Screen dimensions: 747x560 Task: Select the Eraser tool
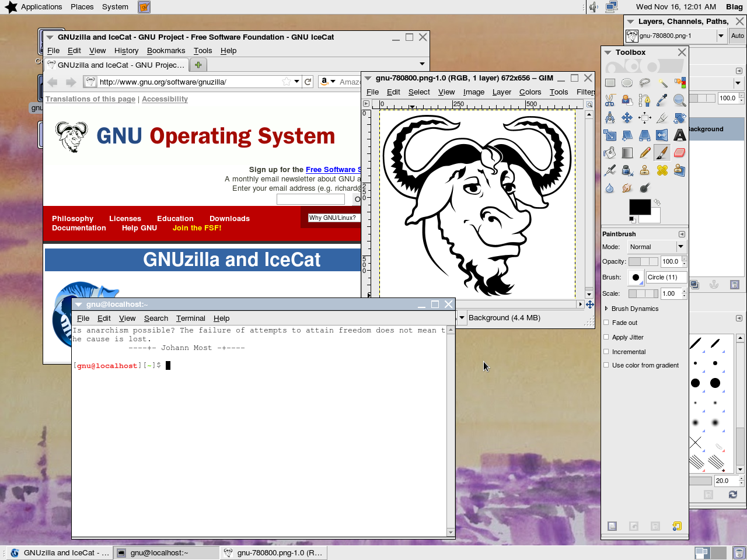pyautogui.click(x=679, y=153)
